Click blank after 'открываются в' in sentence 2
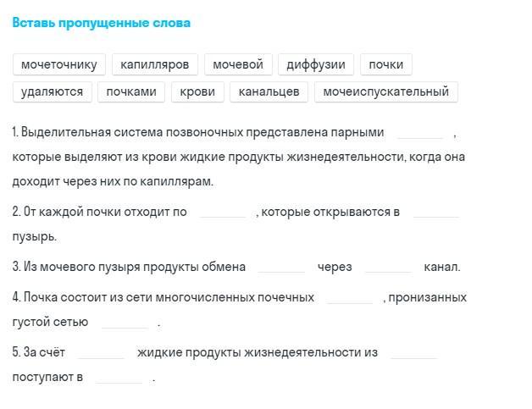The image size is (532, 409). coord(435,212)
